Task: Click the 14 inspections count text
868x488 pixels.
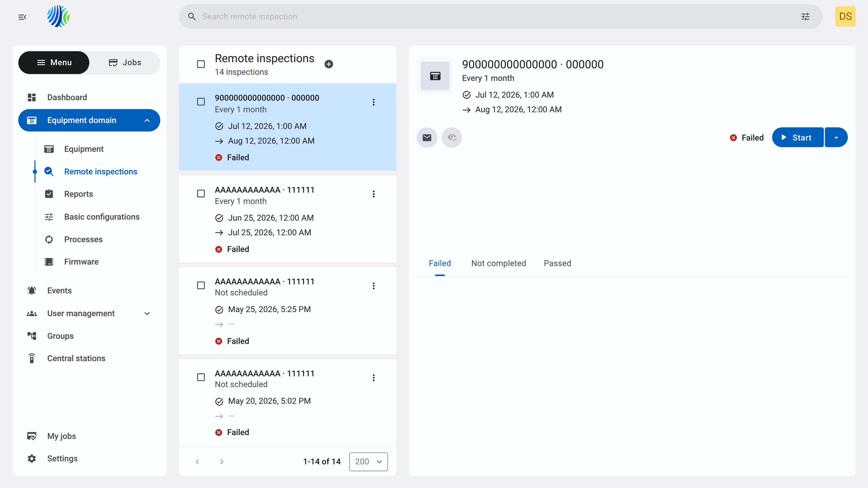Action: (x=242, y=72)
